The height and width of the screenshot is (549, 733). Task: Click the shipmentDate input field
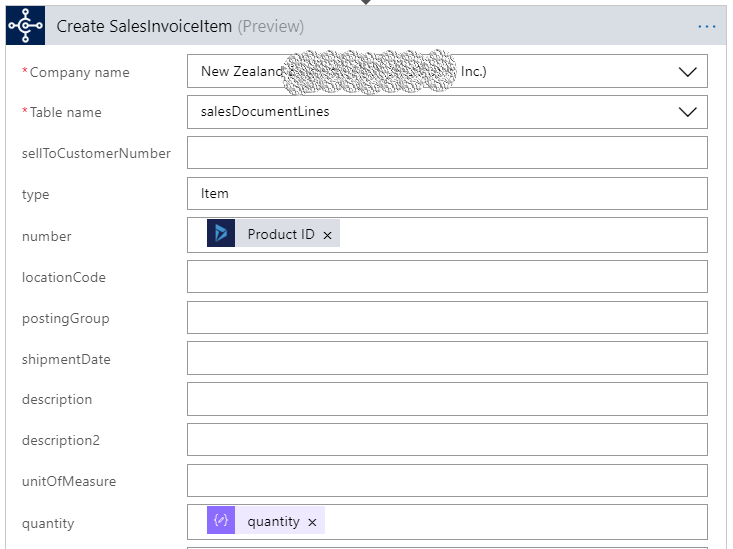point(447,358)
